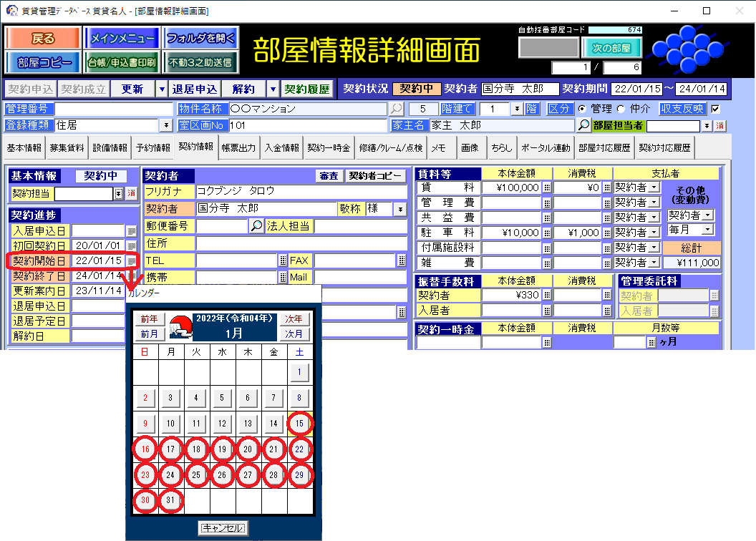Click the 次月 next month calendar button
The width and height of the screenshot is (756, 541).
click(x=294, y=334)
